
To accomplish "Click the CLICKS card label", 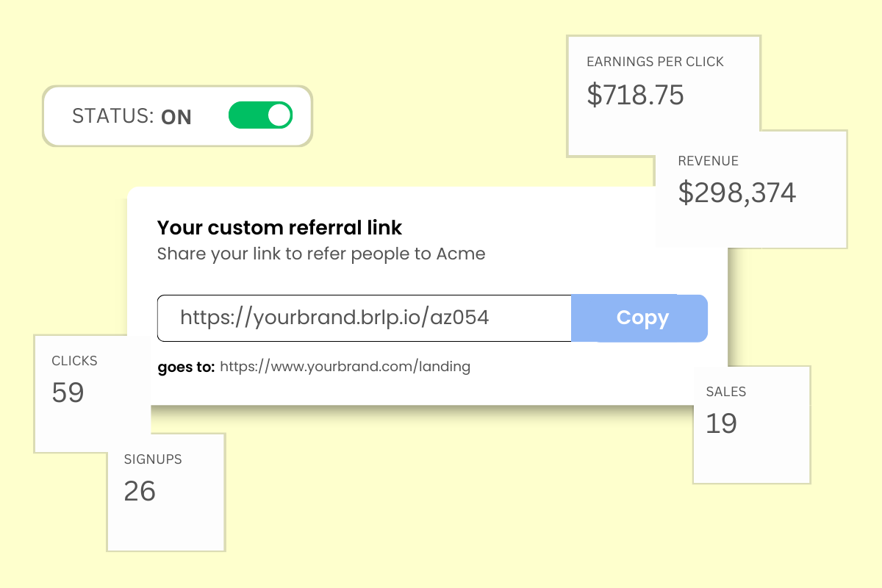I will (74, 361).
